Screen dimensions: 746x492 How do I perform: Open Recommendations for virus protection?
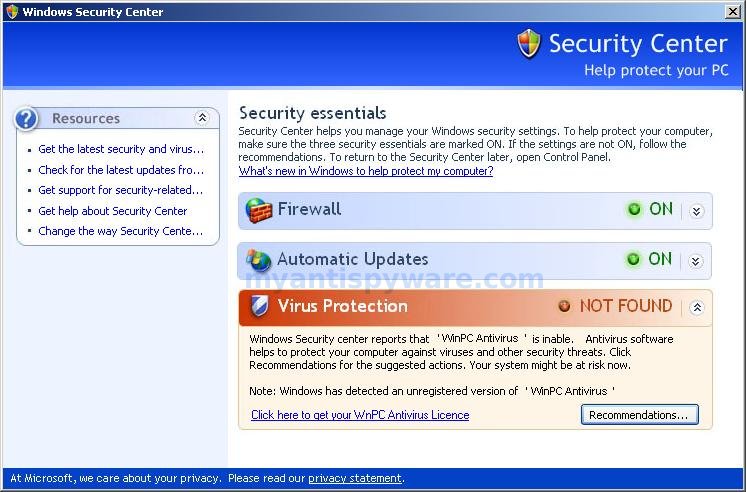(639, 415)
